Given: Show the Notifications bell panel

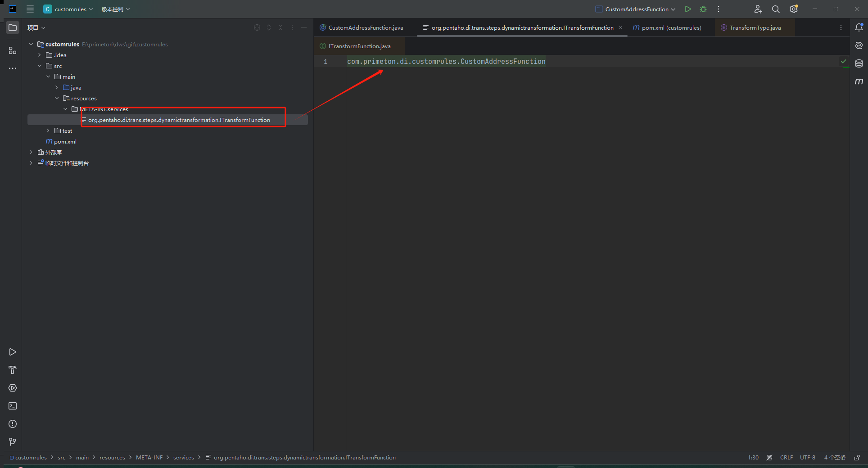Looking at the screenshot, I should [859, 27].
